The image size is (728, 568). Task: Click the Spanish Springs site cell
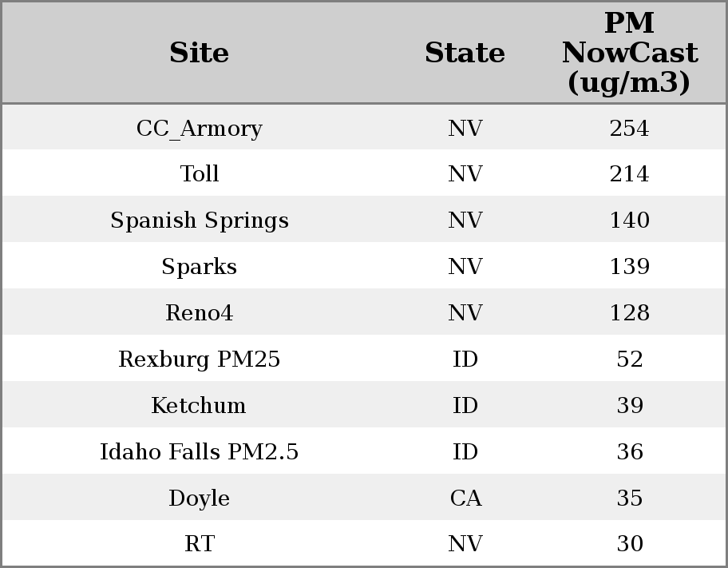pyautogui.click(x=199, y=220)
